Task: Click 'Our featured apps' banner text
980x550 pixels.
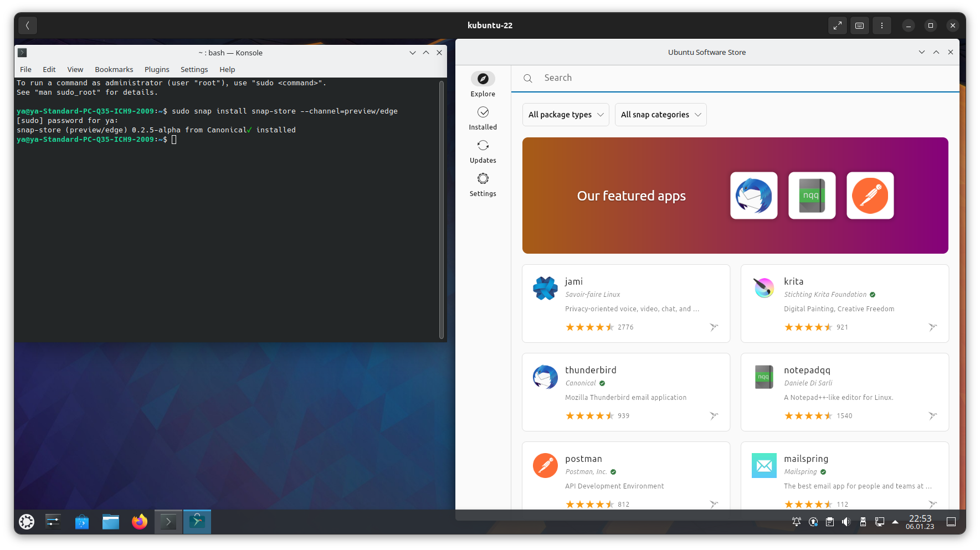Action: (x=631, y=196)
